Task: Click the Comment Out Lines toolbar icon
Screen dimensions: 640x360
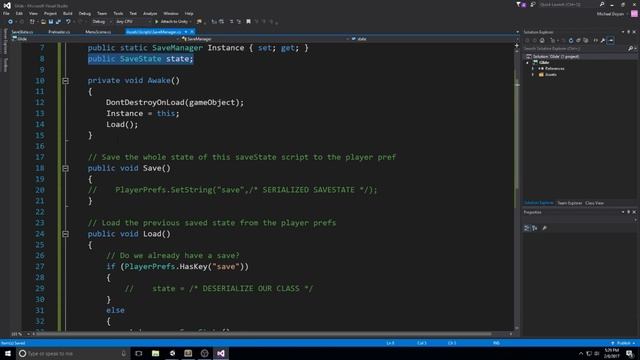Action: pos(231,22)
